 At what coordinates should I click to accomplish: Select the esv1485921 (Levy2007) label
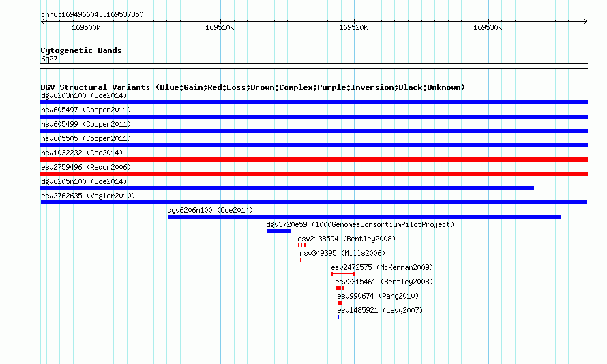click(380, 310)
